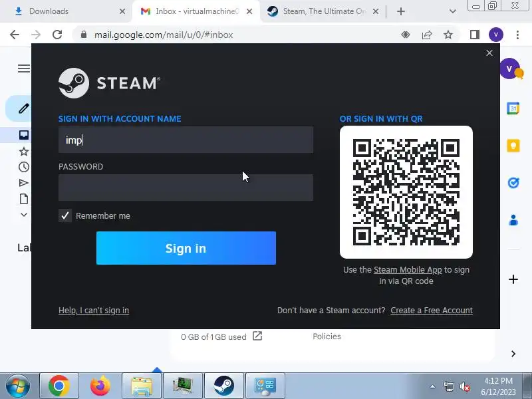Viewport: 532px width, 399px height.
Task: Reload the current page
Action: pos(57,35)
